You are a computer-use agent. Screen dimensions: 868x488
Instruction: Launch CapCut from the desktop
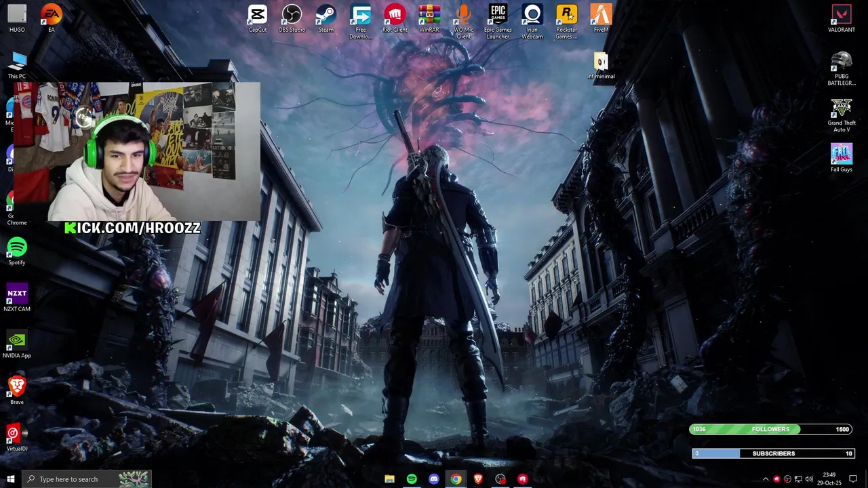point(258,18)
